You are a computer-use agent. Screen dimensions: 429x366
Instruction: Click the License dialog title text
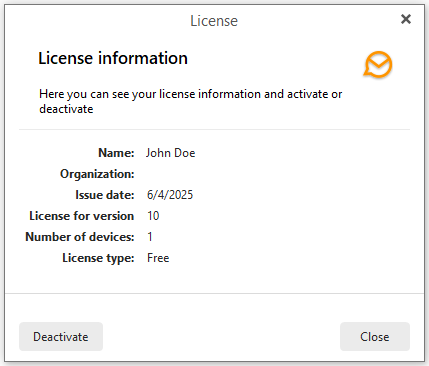tap(214, 21)
